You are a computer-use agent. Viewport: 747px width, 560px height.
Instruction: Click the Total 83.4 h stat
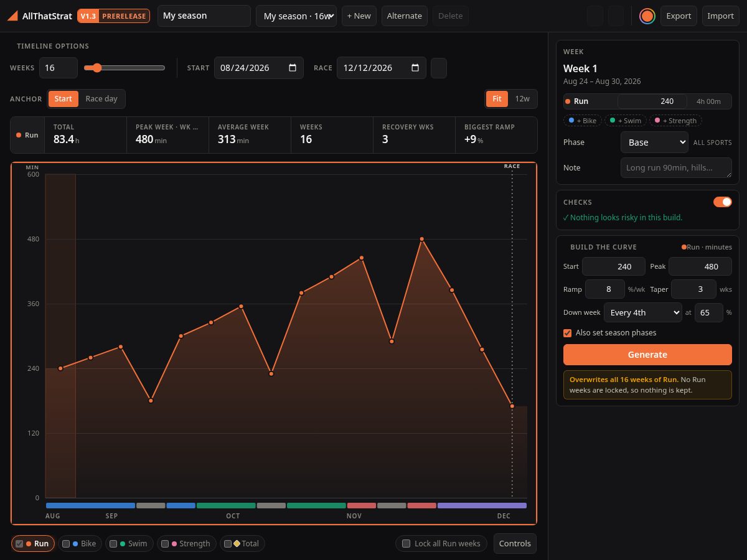coord(85,134)
